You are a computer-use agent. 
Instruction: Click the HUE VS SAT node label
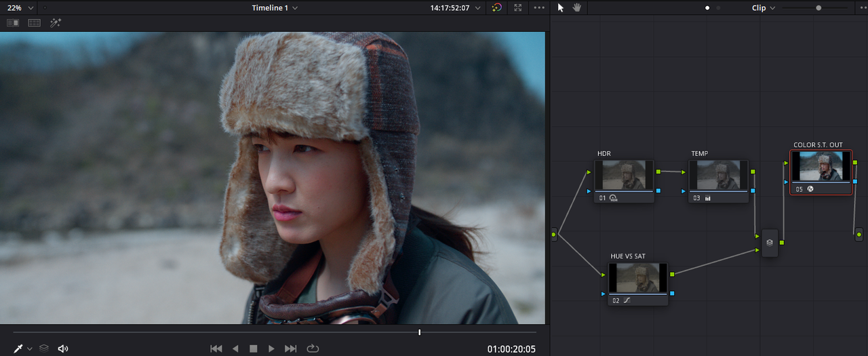pyautogui.click(x=628, y=256)
